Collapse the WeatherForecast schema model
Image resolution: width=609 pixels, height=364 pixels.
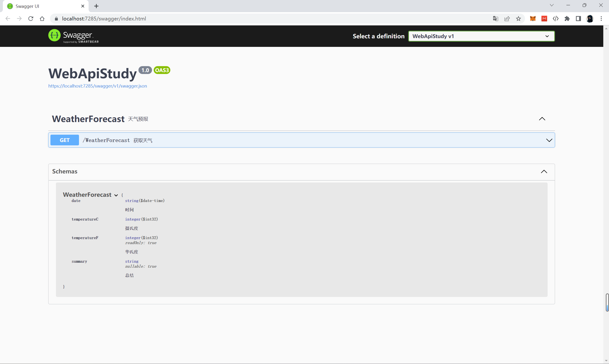click(x=116, y=195)
